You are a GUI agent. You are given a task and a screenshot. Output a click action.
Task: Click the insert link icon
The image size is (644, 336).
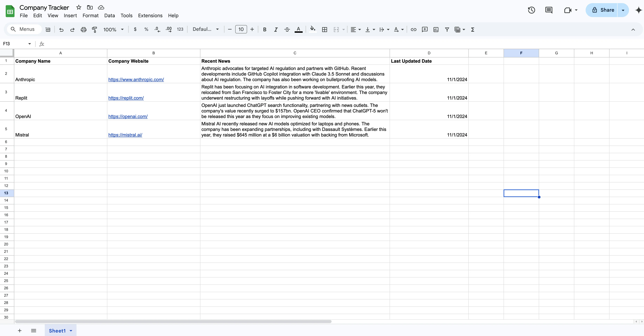[x=413, y=29]
